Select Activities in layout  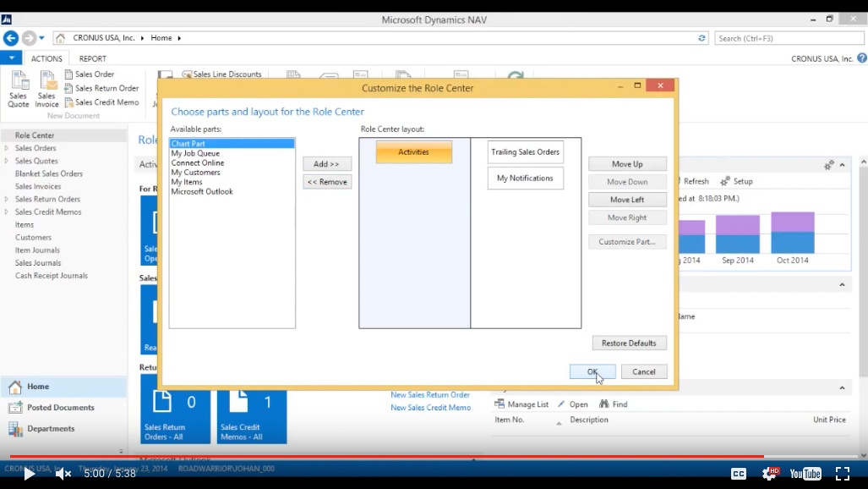coord(414,152)
